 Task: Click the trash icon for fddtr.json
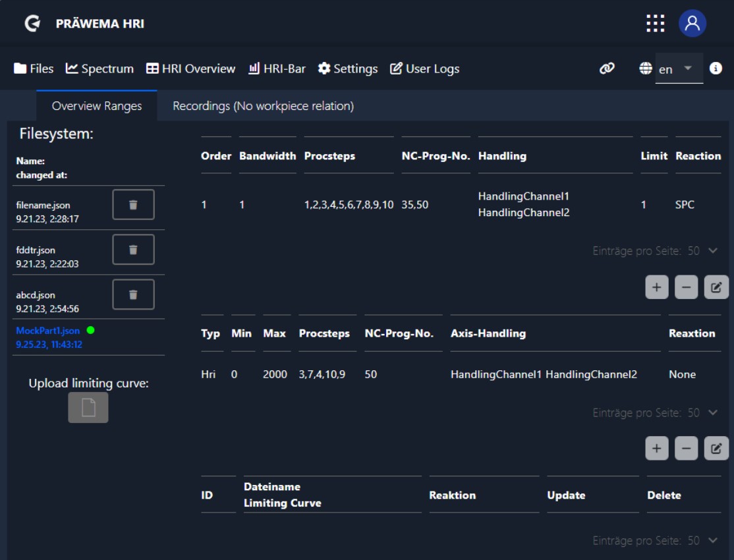[x=133, y=250]
